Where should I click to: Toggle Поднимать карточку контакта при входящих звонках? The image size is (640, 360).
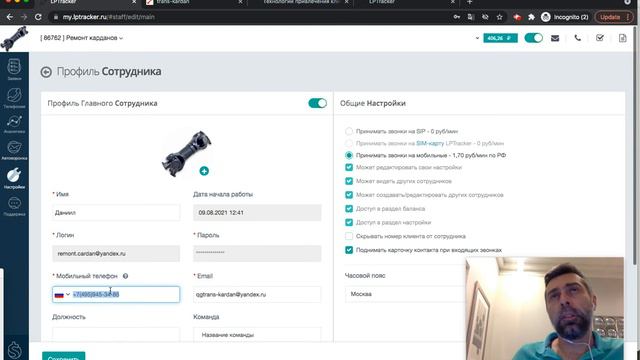click(x=349, y=250)
